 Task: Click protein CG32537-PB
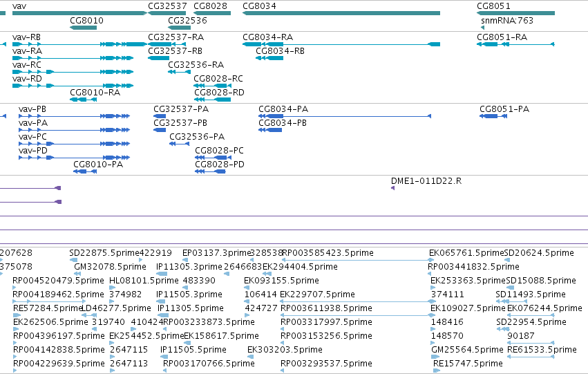click(x=180, y=123)
